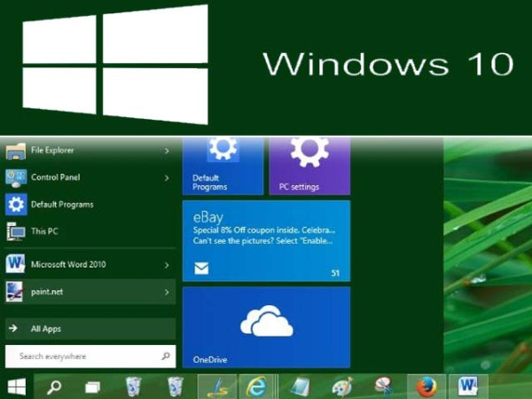This screenshot has height=399, width=532.
Task: Open Firefox from the taskbar
Action: click(426, 386)
